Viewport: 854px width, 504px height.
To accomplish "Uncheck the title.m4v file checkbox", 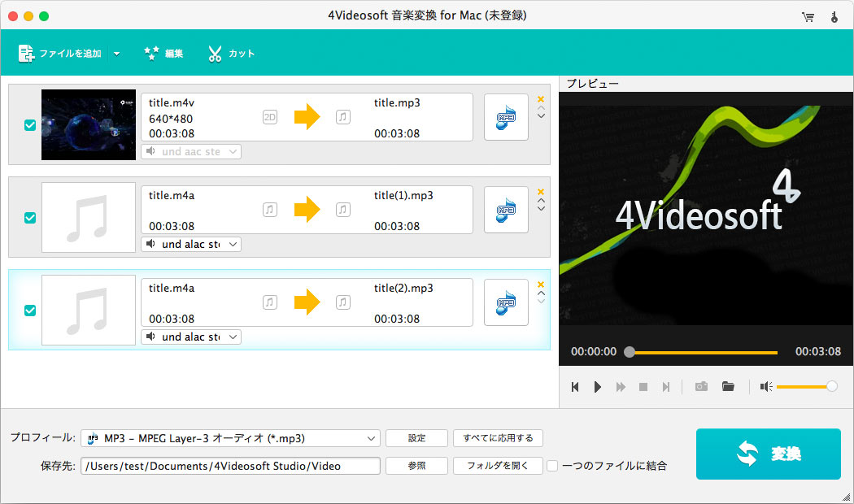I will pyautogui.click(x=30, y=125).
